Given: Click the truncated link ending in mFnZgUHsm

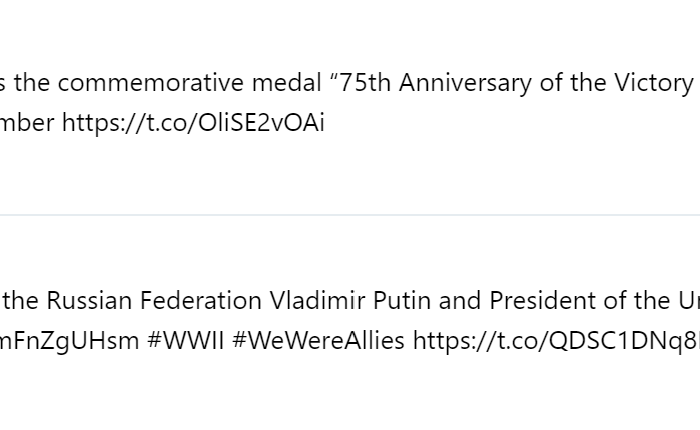Looking at the screenshot, I should click(x=69, y=341).
